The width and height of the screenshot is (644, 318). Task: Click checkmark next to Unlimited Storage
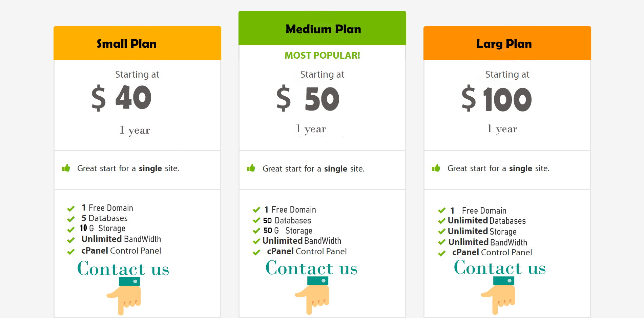click(x=442, y=232)
